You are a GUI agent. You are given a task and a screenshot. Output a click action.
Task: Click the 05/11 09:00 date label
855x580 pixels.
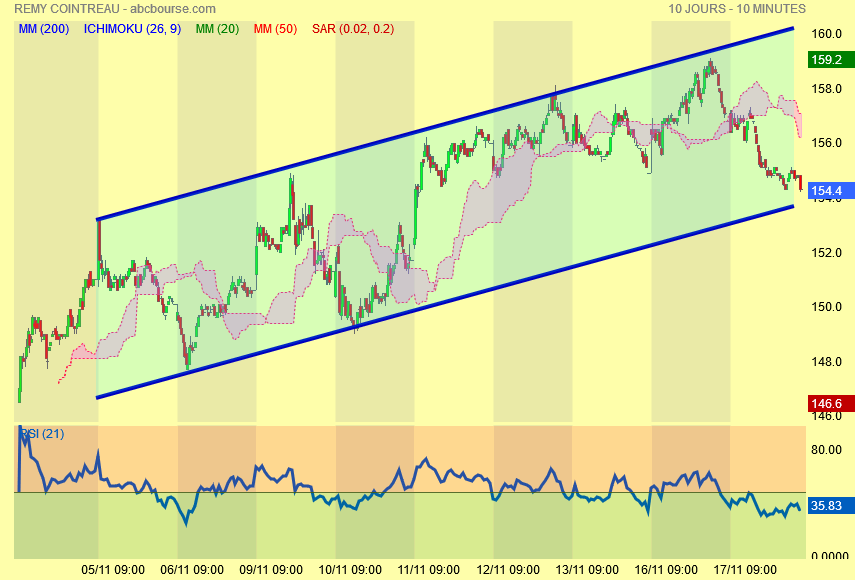113,570
